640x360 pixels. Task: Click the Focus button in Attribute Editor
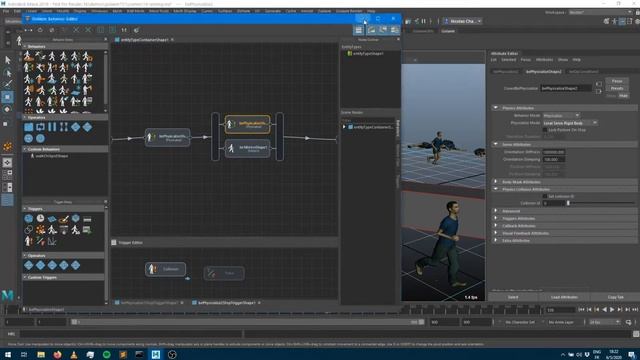coord(617,81)
